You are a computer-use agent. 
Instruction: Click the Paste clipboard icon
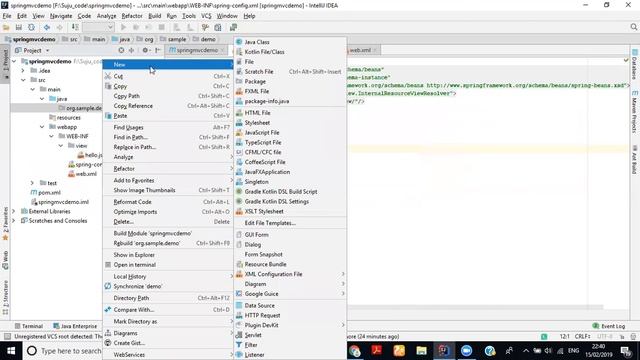pyautogui.click(x=108, y=116)
